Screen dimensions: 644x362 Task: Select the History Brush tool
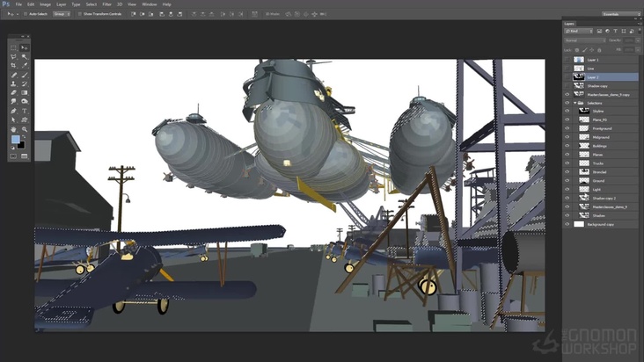coord(25,83)
